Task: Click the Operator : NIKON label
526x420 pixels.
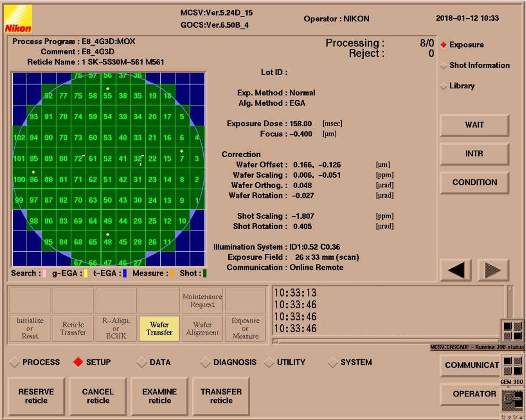Action: pos(336,19)
